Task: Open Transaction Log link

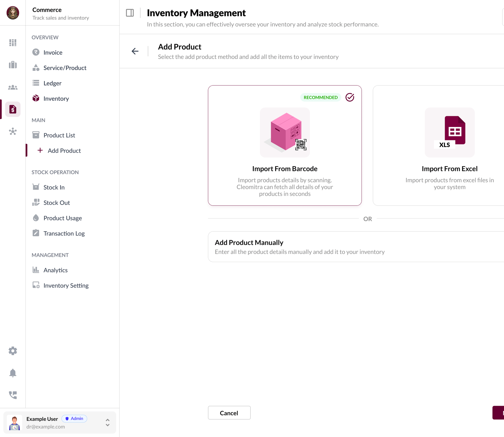Action: point(64,233)
